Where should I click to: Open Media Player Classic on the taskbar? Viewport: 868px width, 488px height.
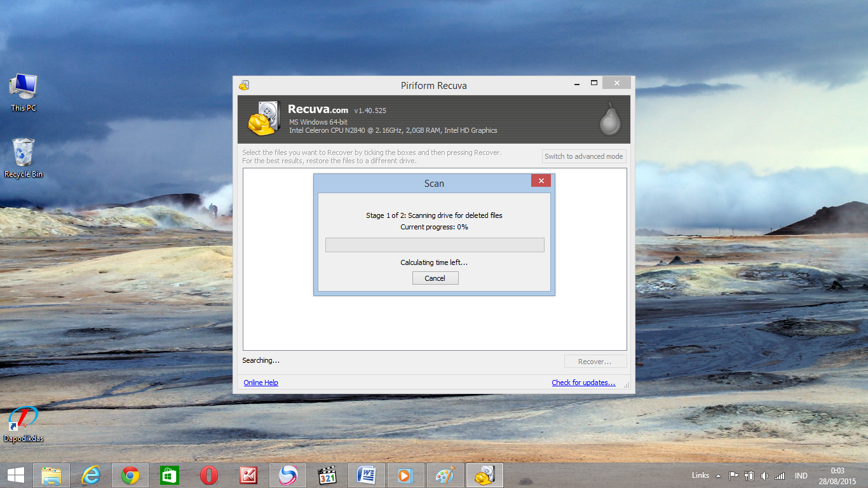[327, 475]
